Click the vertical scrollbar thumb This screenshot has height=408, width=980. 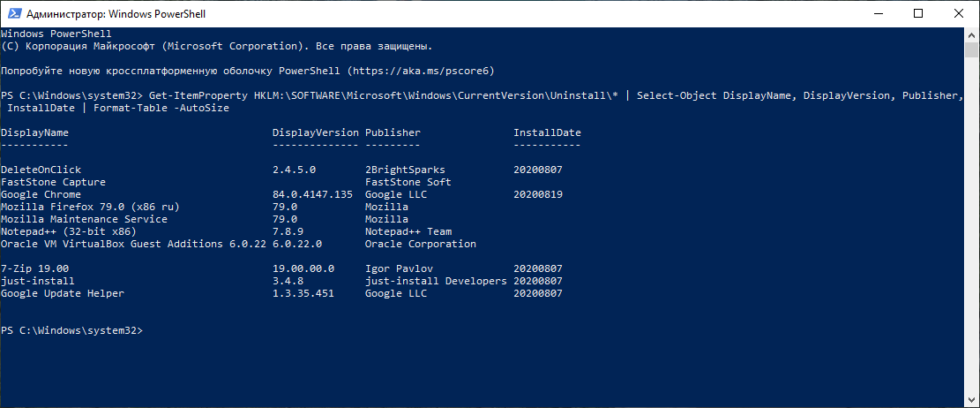coord(970,49)
